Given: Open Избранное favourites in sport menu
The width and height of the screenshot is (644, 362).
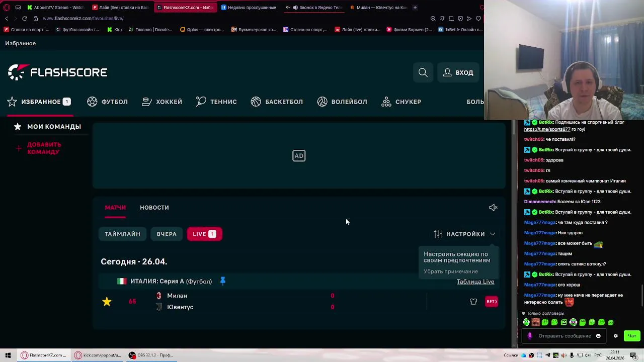Looking at the screenshot, I should [39, 102].
